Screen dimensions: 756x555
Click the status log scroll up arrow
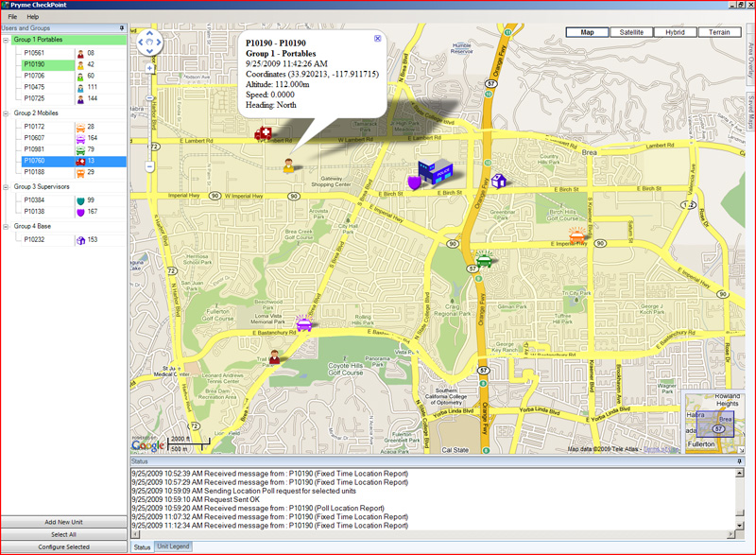(740, 473)
